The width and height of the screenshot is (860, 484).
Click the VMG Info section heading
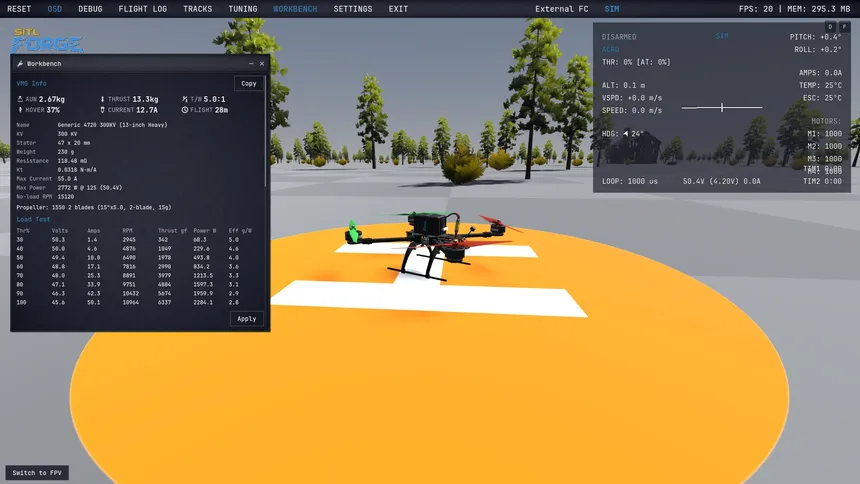[x=31, y=83]
